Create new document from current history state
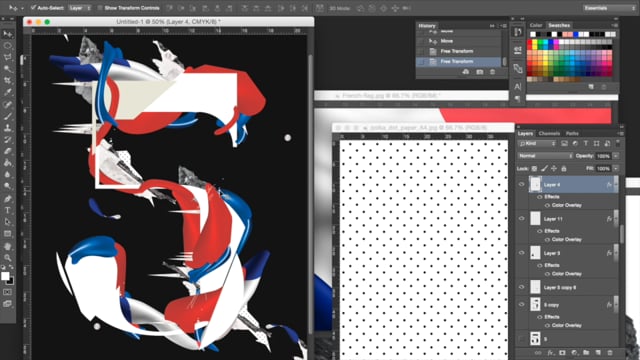 [466, 72]
